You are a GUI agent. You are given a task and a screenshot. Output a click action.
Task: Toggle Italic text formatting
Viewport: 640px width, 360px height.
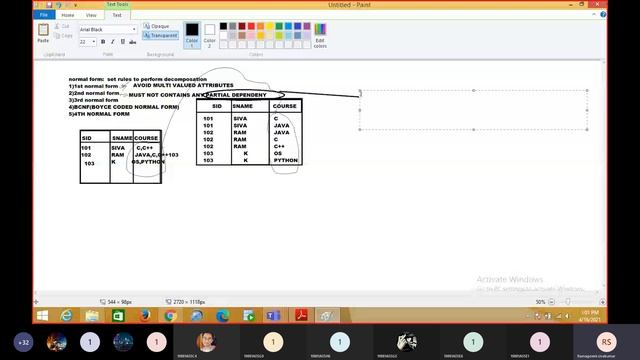click(x=113, y=42)
